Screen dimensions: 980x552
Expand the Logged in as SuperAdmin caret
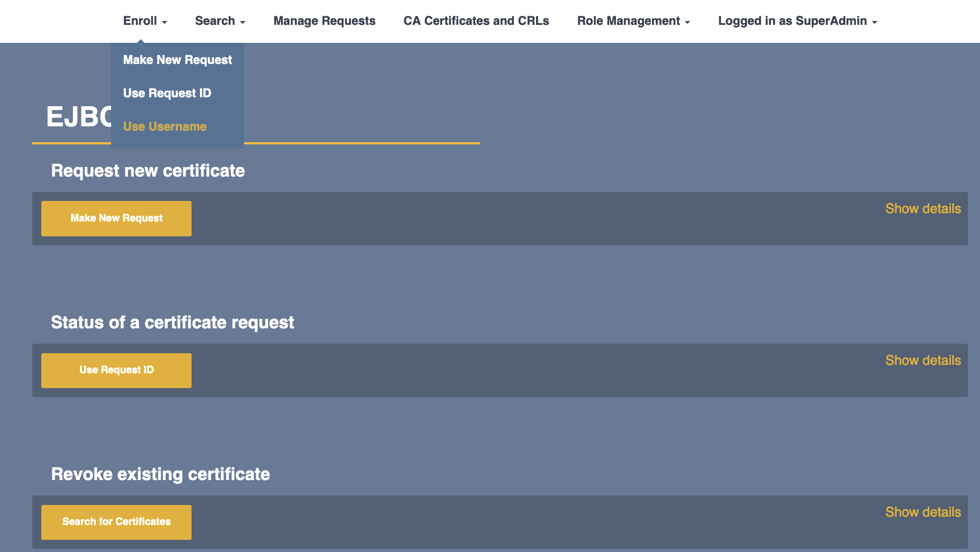[875, 22]
